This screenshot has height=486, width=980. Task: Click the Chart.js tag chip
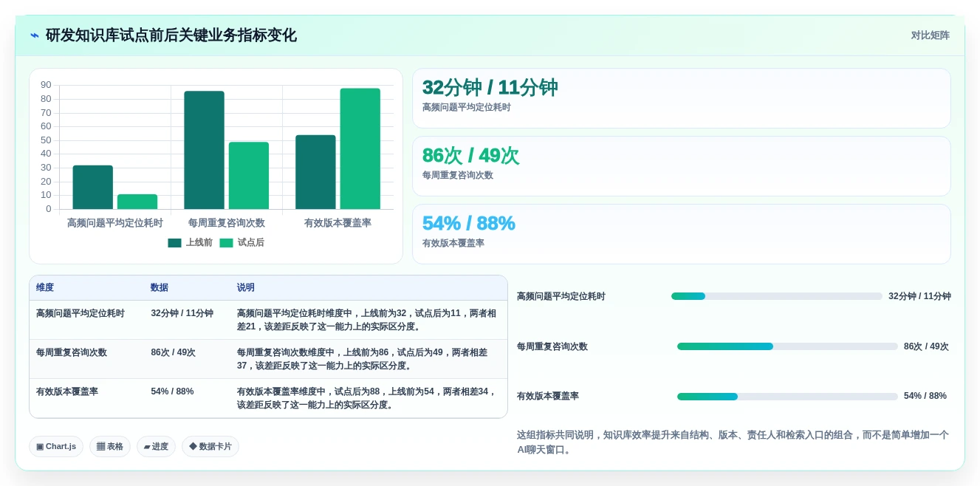[x=56, y=446]
